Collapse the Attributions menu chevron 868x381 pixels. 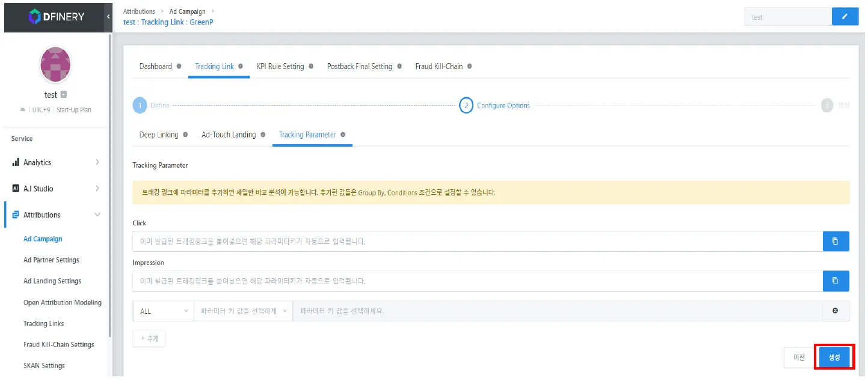pos(97,215)
